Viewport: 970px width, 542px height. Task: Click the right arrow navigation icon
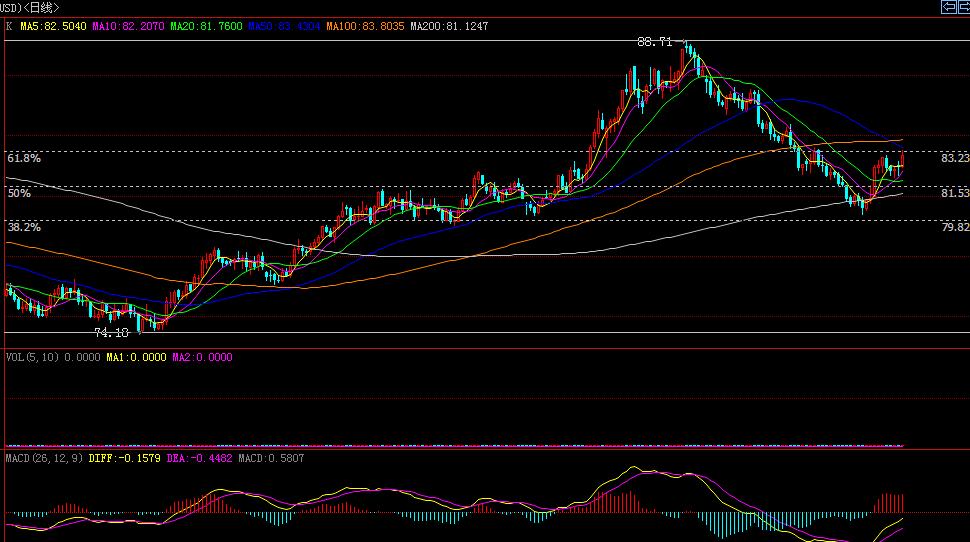pos(964,7)
